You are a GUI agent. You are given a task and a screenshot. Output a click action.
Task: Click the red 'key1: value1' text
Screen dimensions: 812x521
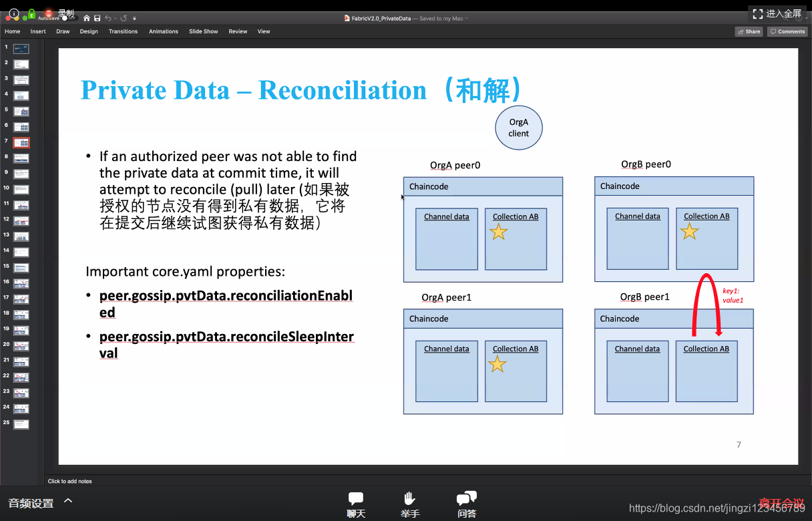pyautogui.click(x=733, y=296)
